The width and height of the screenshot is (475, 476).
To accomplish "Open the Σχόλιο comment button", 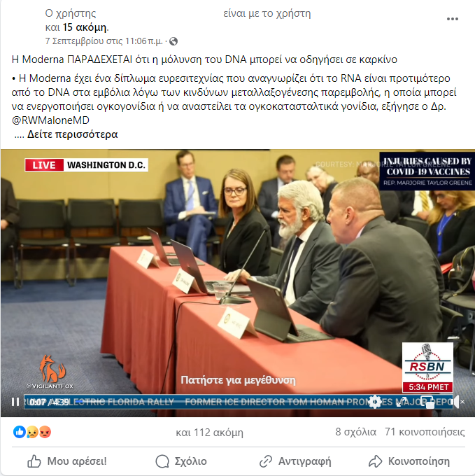I will (181, 461).
